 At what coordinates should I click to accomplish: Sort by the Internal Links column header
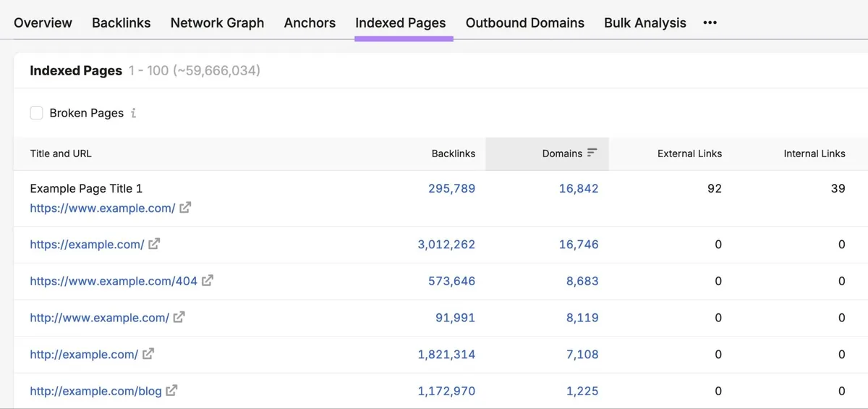pos(814,153)
